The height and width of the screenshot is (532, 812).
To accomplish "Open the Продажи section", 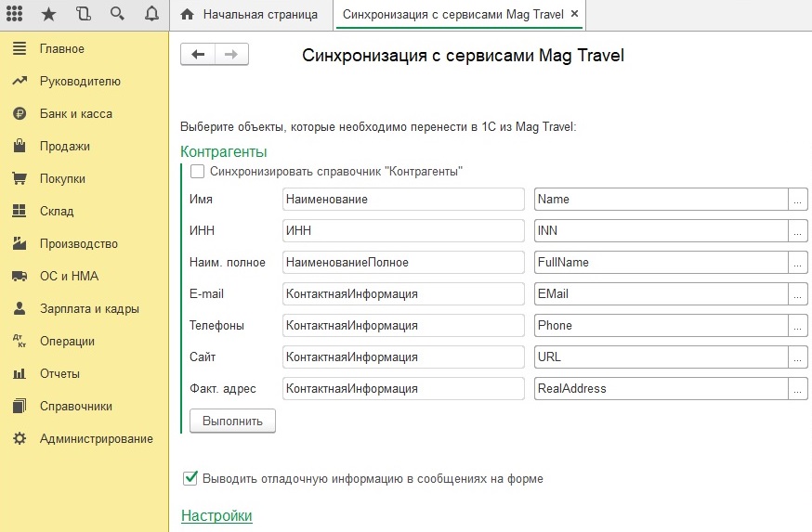I will [65, 146].
